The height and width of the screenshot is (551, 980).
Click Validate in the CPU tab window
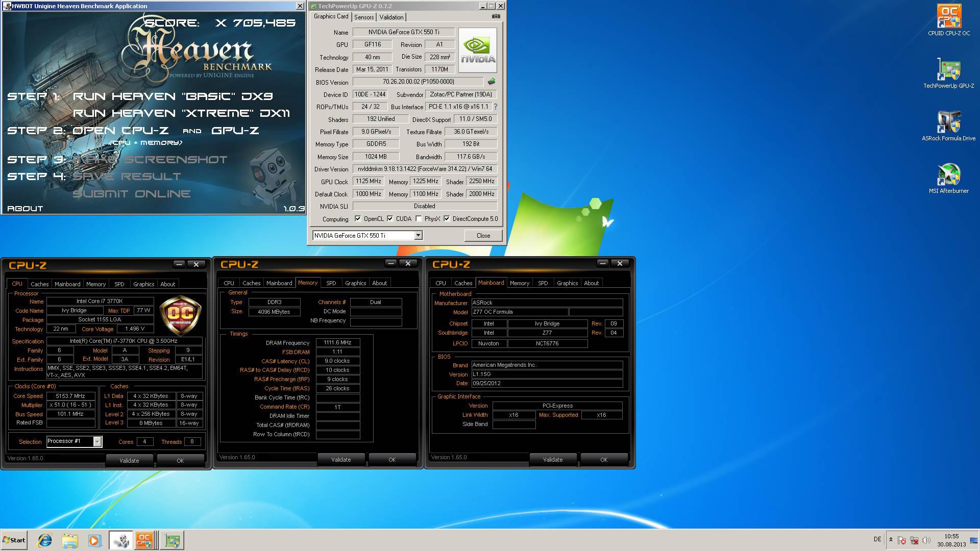(129, 461)
